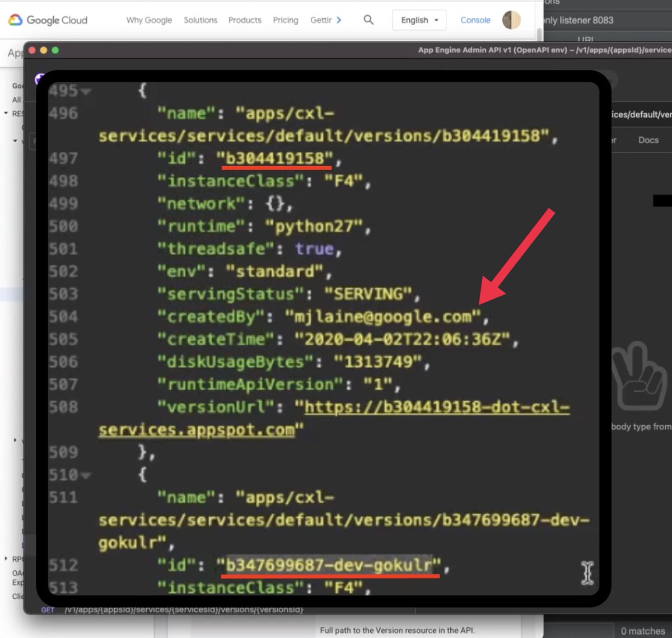Click the env value "standard"
The width and height of the screenshot is (672, 638).
point(275,272)
